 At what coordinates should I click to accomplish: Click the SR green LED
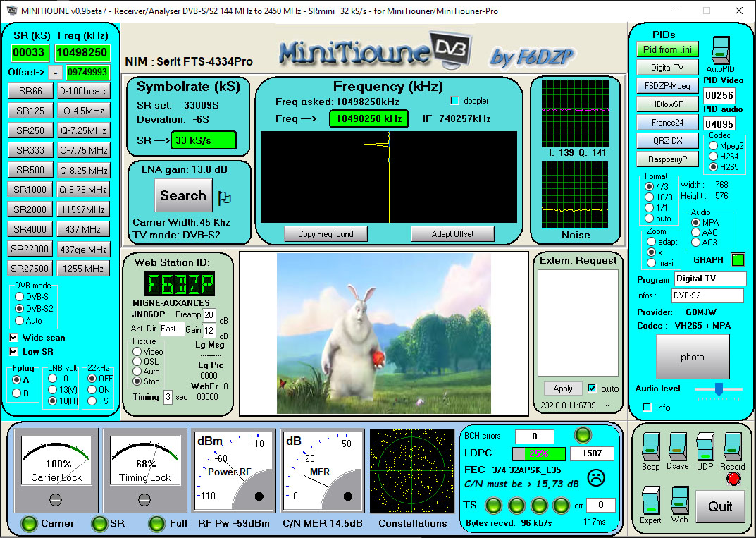[x=99, y=523]
